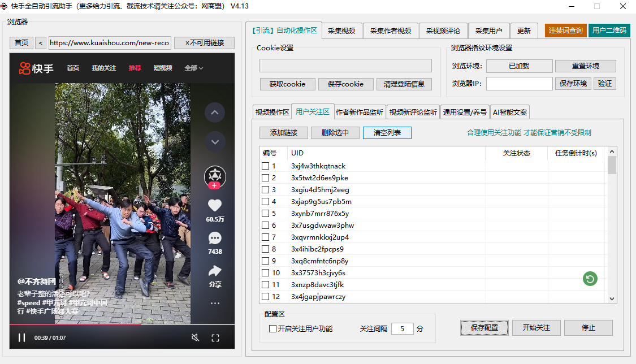Viewport: 636px width, 364px height.
Task: Click the Cookie text input field
Action: 345,66
